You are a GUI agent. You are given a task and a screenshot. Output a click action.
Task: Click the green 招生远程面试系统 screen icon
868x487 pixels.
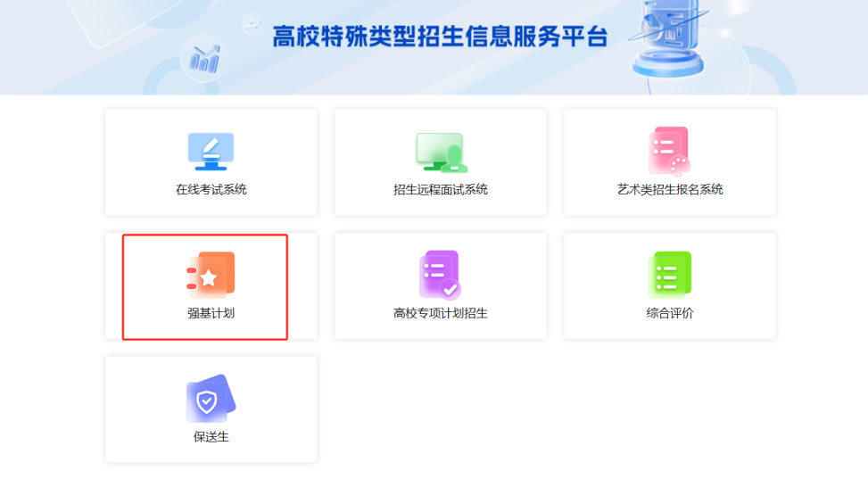(x=441, y=152)
